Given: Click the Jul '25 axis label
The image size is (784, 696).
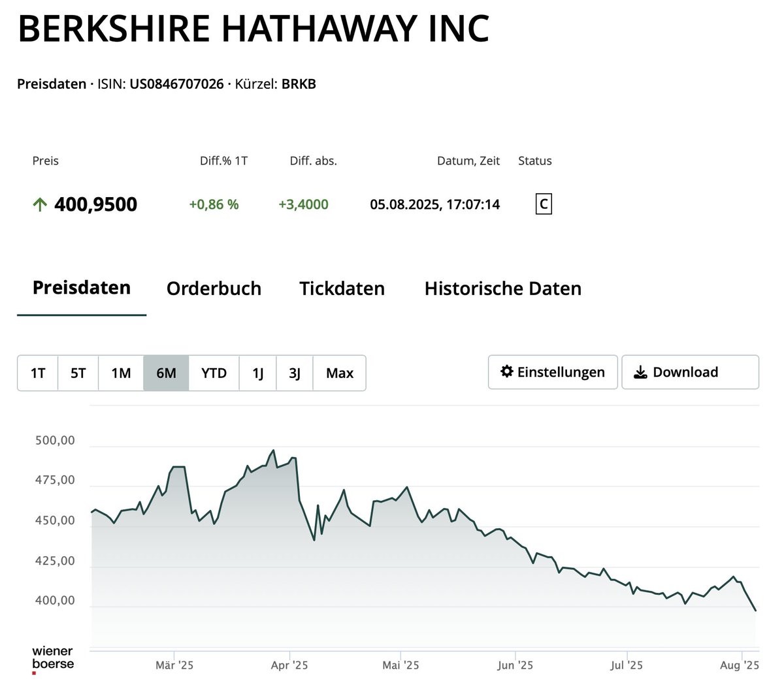Looking at the screenshot, I should (627, 665).
